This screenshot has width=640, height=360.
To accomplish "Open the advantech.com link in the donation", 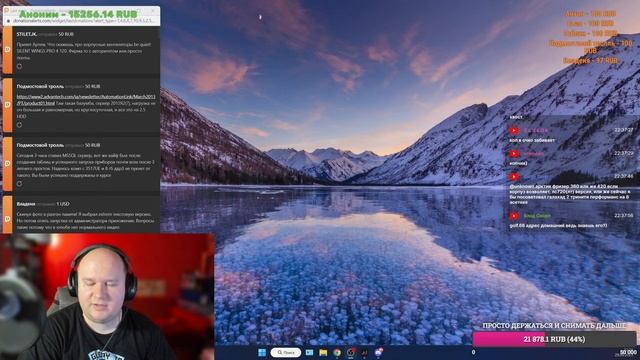I will pos(86,100).
